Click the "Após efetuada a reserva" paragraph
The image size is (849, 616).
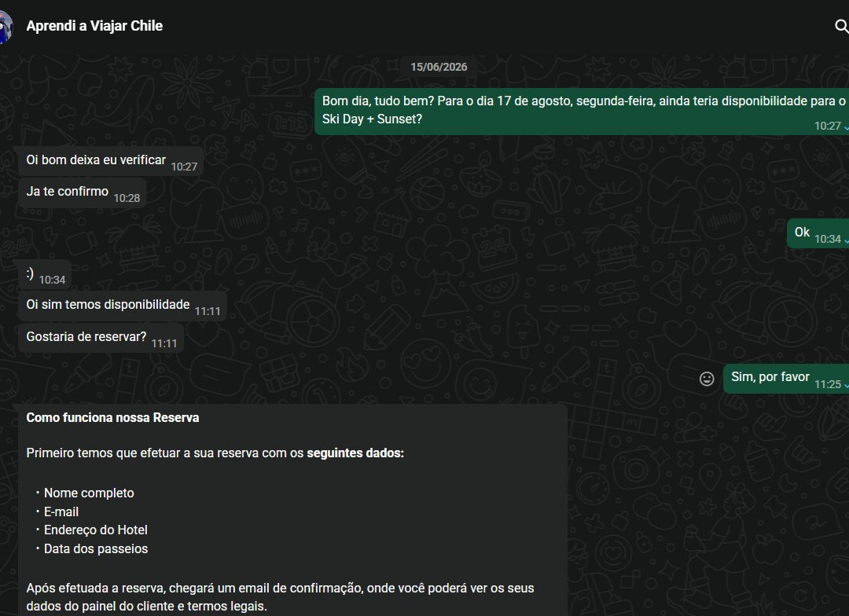[280, 597]
